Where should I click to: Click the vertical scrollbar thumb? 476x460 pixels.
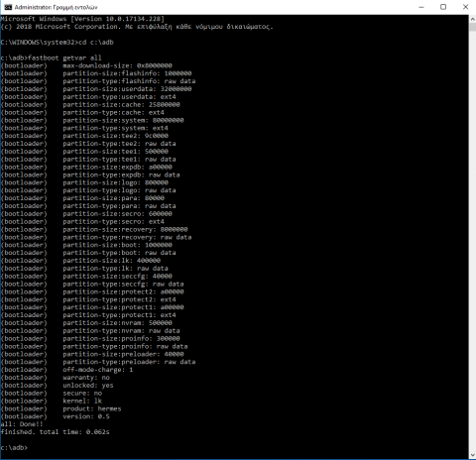click(x=472, y=27)
